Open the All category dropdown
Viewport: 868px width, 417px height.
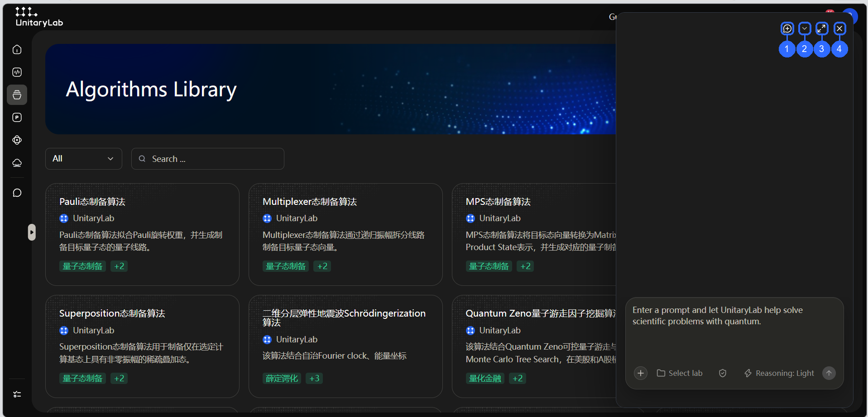pos(84,159)
